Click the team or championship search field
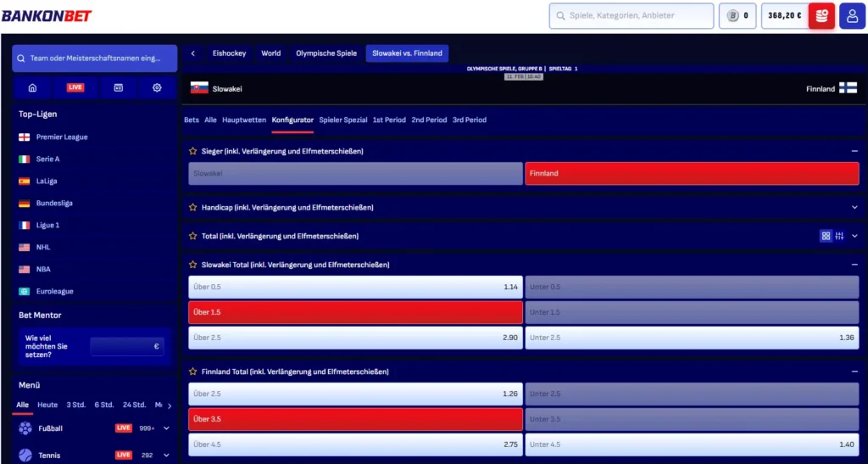The width and height of the screenshot is (868, 464). coord(95,59)
